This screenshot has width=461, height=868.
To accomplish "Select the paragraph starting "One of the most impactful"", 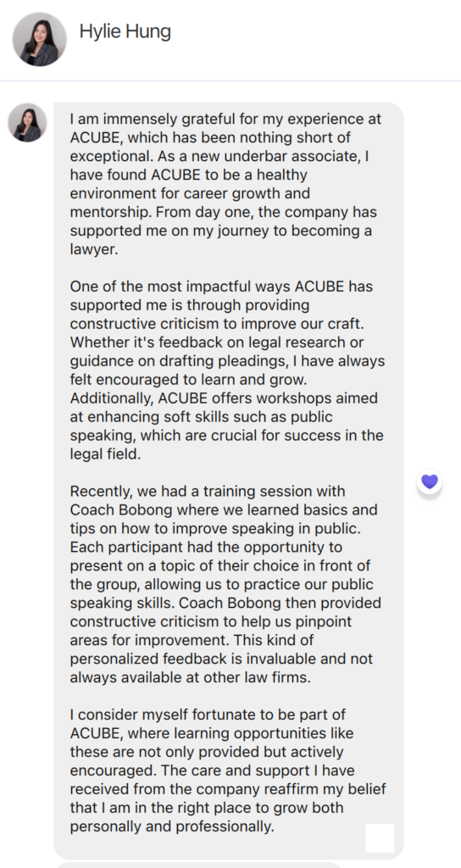I will pos(227,370).
